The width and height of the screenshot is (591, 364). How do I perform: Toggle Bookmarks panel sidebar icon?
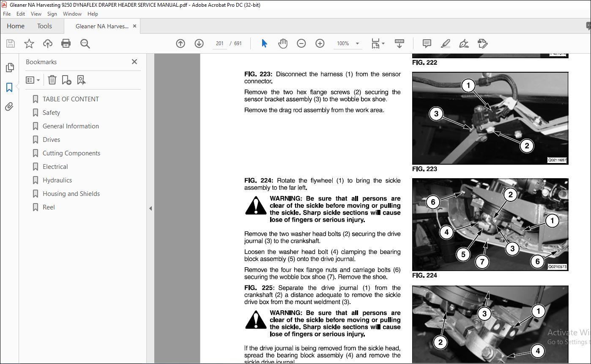pyautogui.click(x=9, y=87)
